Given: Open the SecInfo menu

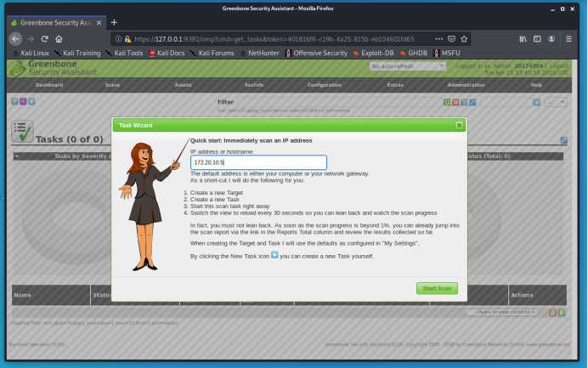Looking at the screenshot, I should pos(254,85).
